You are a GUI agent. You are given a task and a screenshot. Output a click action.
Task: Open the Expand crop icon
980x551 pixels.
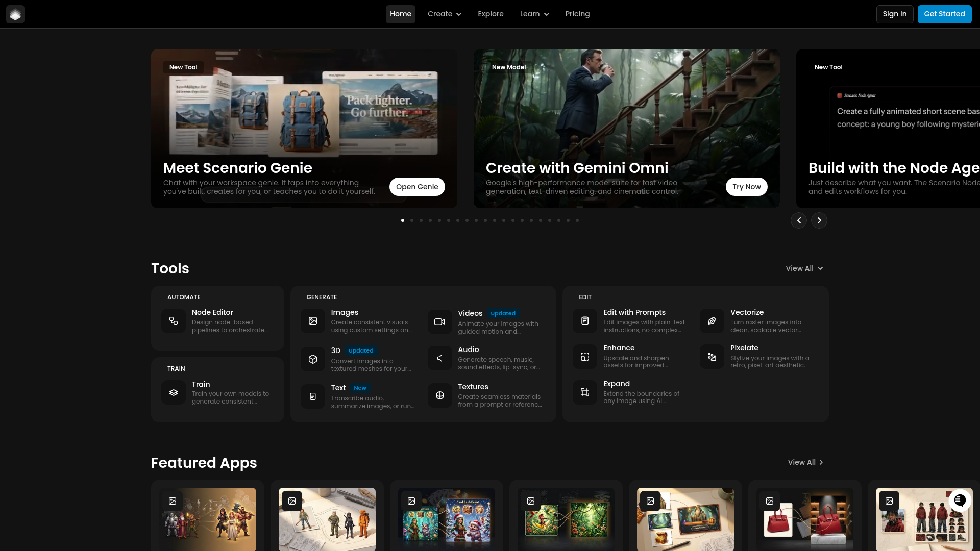pos(585,392)
